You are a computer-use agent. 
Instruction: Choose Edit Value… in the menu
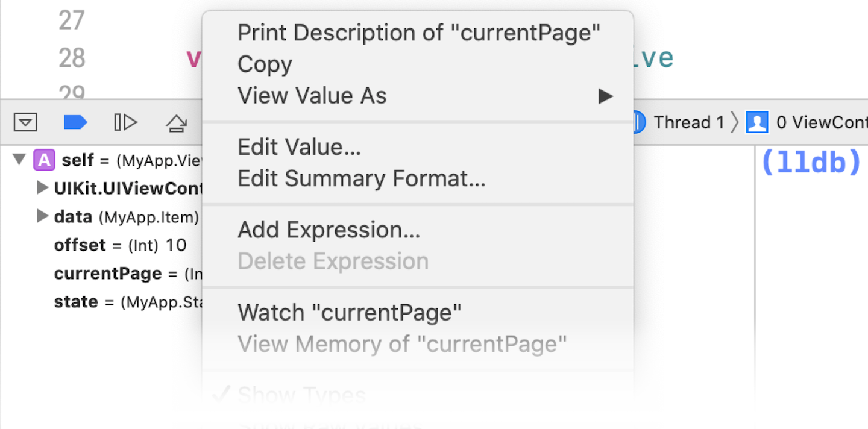[x=299, y=147]
